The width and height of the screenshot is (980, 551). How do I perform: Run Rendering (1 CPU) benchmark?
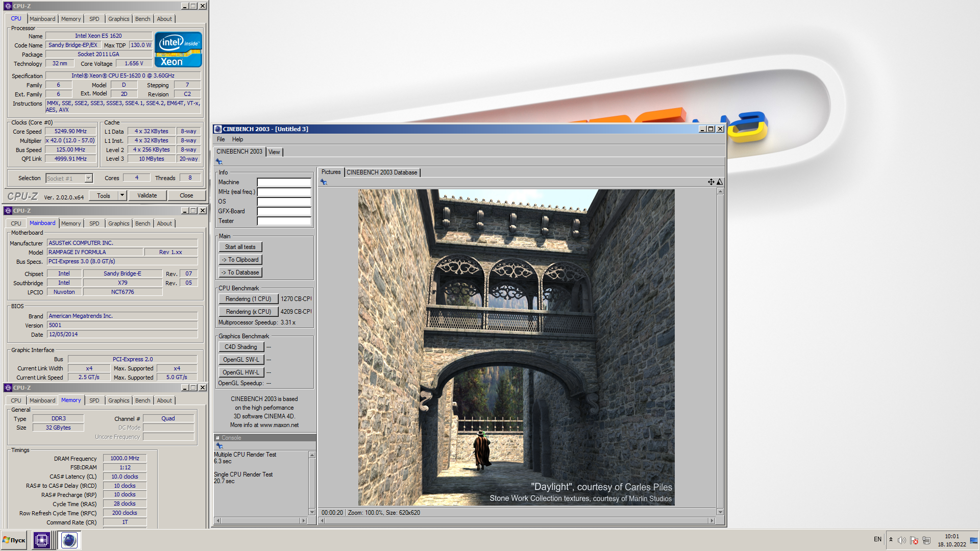(249, 299)
